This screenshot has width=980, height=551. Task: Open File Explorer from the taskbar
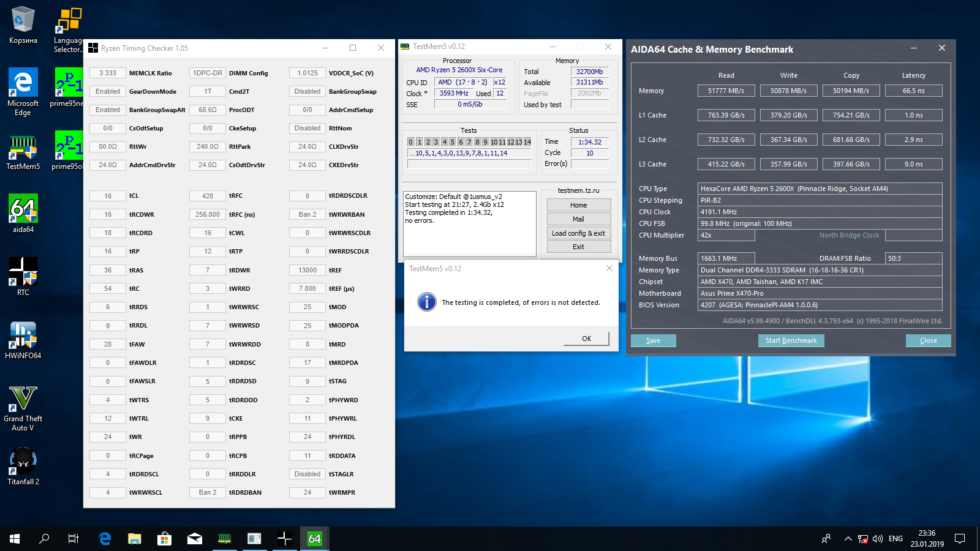pos(135,539)
